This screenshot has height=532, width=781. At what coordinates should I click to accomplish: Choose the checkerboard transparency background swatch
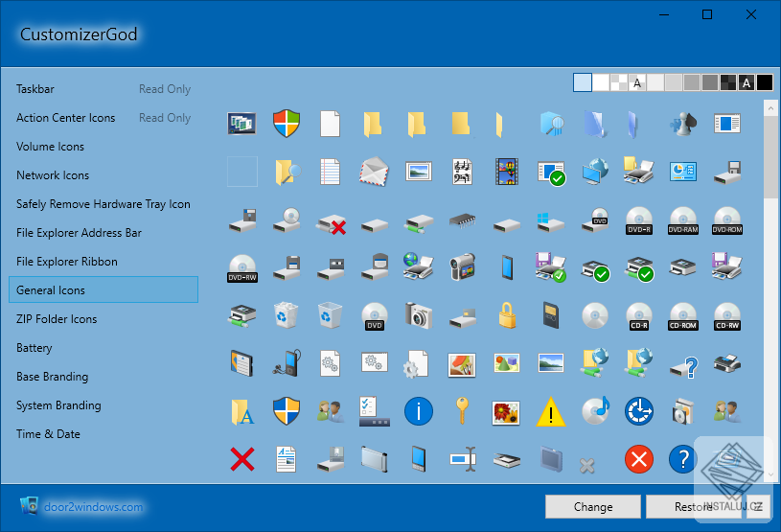tap(619, 82)
